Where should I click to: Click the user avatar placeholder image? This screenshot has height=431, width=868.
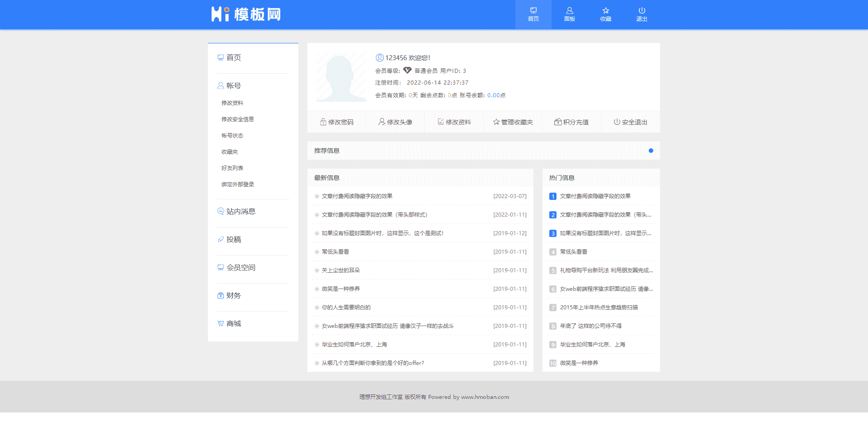pos(341,76)
